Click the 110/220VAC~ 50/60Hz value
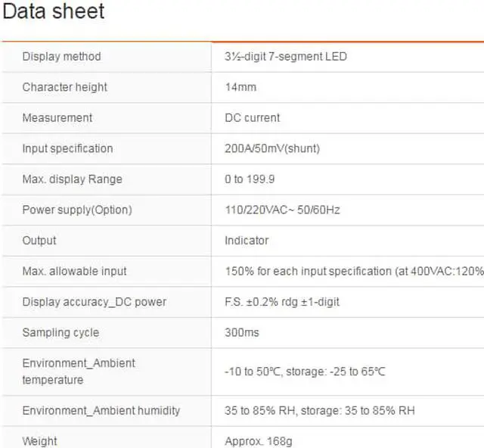484x448 pixels. 282,210
